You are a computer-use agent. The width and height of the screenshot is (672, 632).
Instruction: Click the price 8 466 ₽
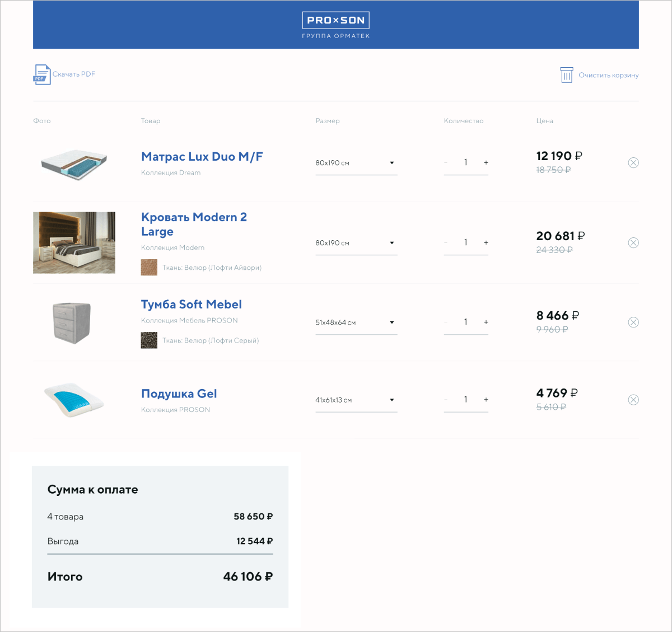(558, 316)
